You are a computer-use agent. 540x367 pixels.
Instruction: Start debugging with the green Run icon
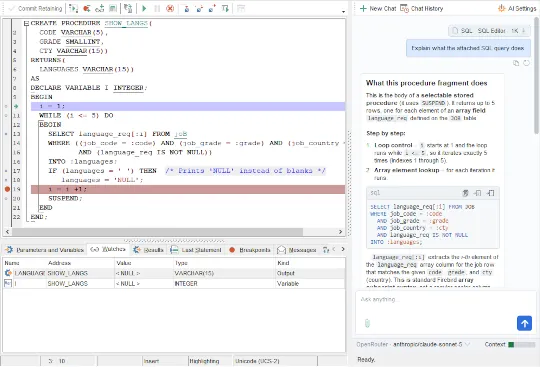click(144, 9)
